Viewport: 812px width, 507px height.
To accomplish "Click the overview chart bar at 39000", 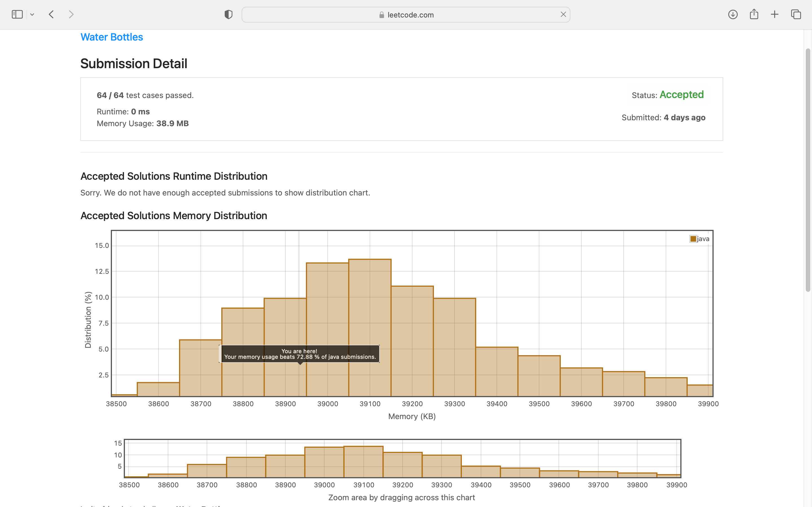I will pyautogui.click(x=324, y=463).
